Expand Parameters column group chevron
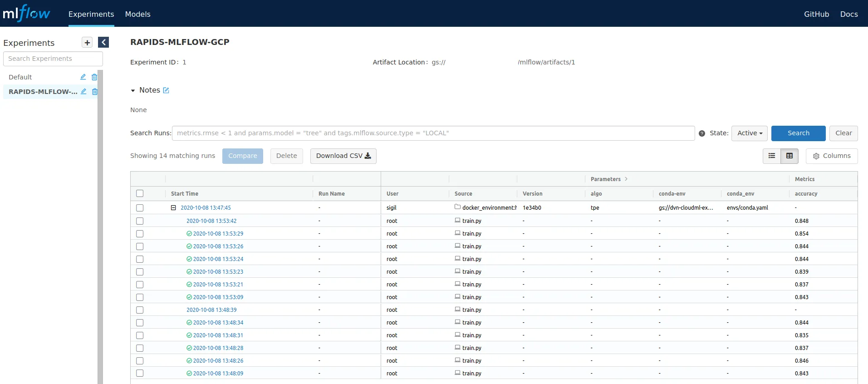The image size is (868, 384). 626,179
